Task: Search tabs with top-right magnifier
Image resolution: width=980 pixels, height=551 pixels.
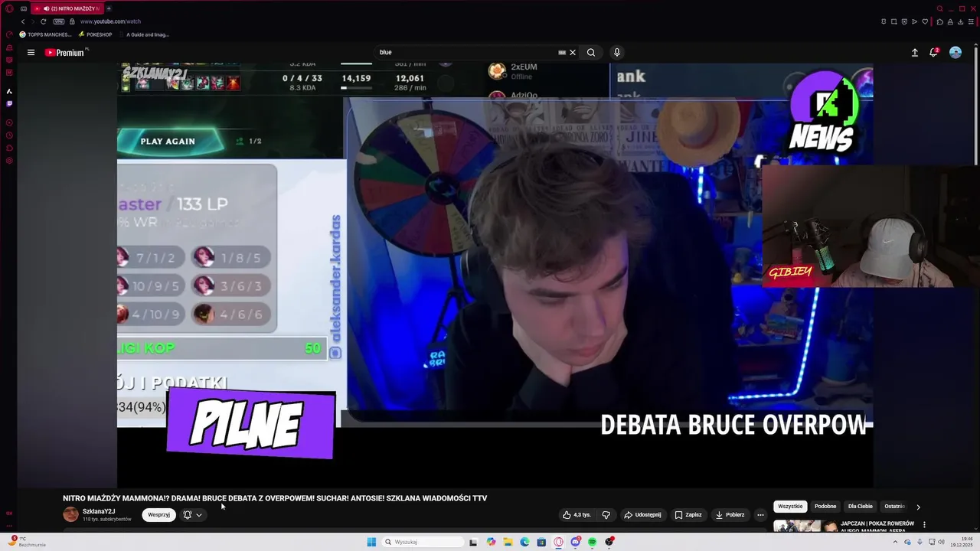Action: (x=940, y=8)
